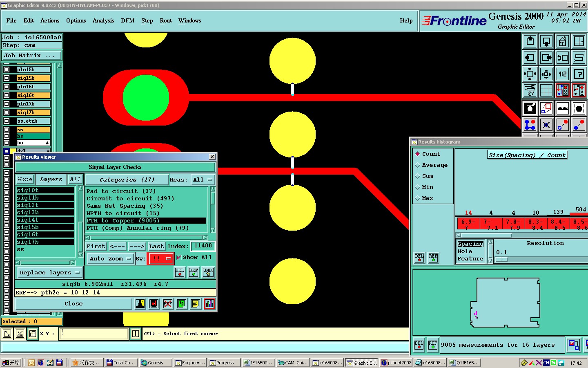
Task: Click the grid display icon
Action: click(546, 90)
